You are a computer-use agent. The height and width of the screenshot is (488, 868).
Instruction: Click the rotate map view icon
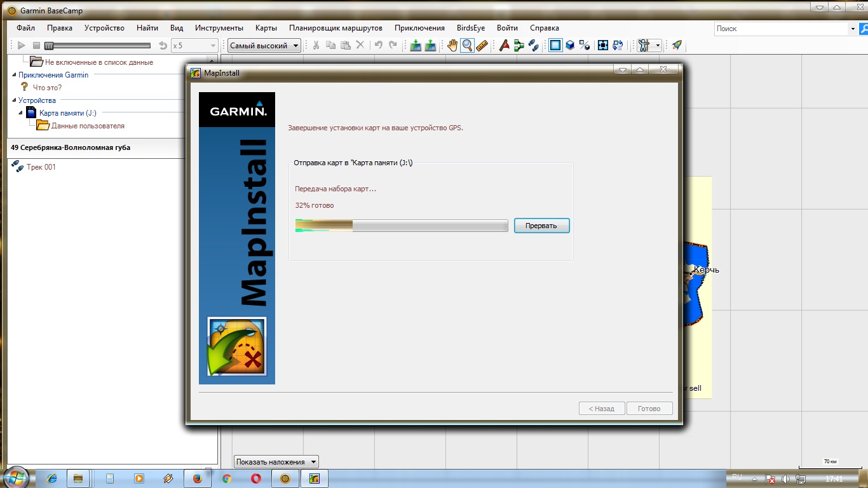[618, 45]
